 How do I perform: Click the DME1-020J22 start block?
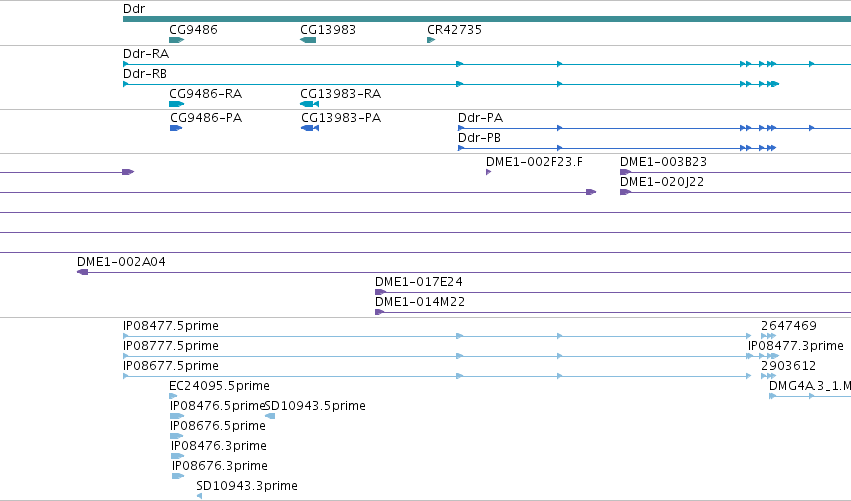pos(625,192)
